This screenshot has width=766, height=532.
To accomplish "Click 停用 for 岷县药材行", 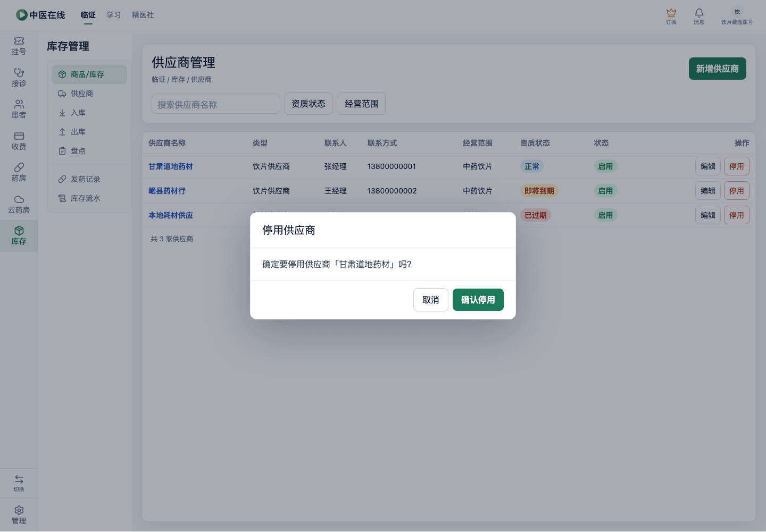I will 737,191.
